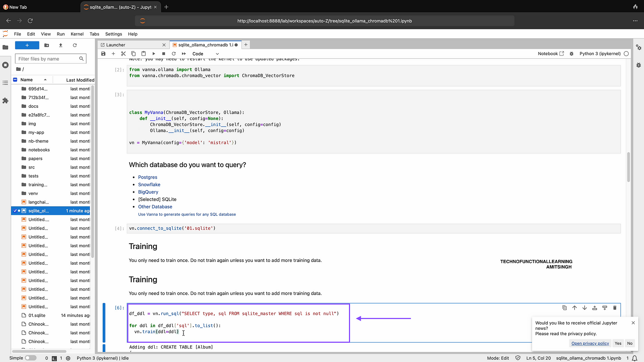Toggle the select-all files checkbox in header
Viewport: 644px width, 362px height.
tap(15, 80)
